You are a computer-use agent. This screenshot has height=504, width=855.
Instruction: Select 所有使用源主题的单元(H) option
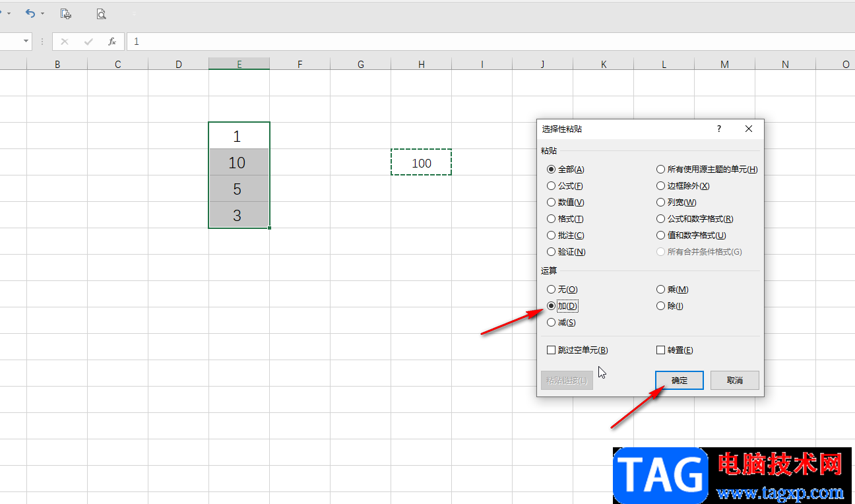coord(707,170)
